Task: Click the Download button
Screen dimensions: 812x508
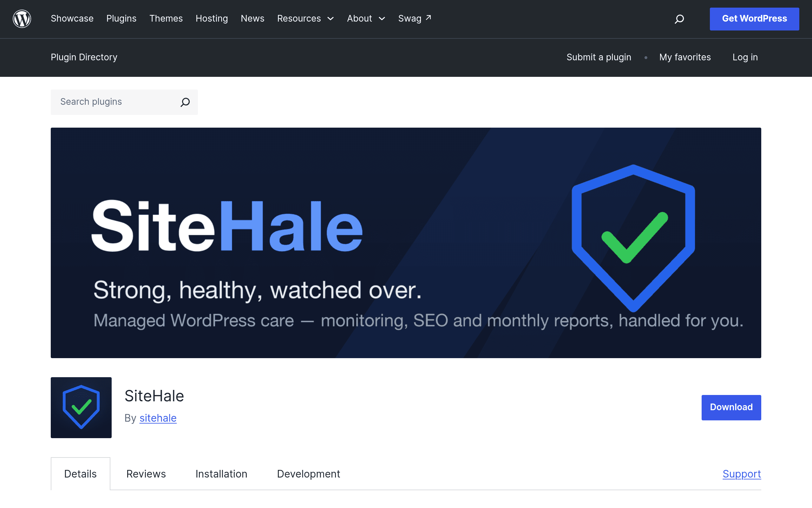Action: (x=731, y=407)
